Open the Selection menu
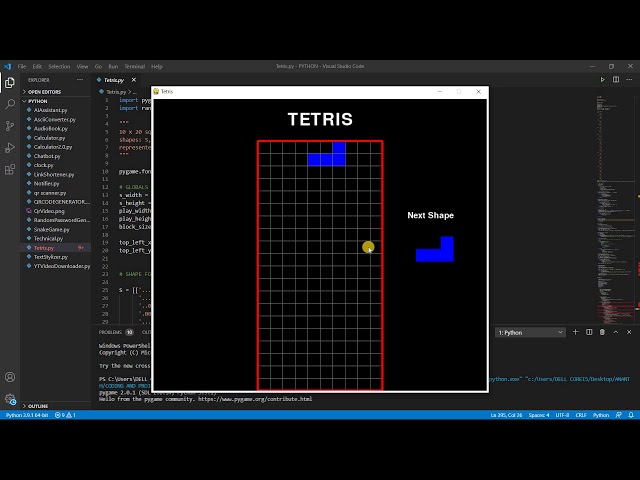 tap(59, 66)
